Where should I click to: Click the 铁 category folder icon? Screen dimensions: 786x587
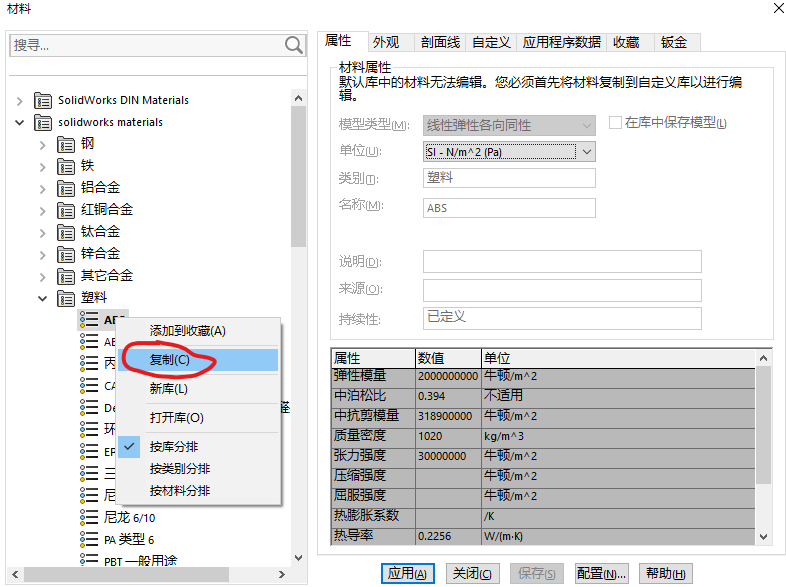[x=66, y=167]
